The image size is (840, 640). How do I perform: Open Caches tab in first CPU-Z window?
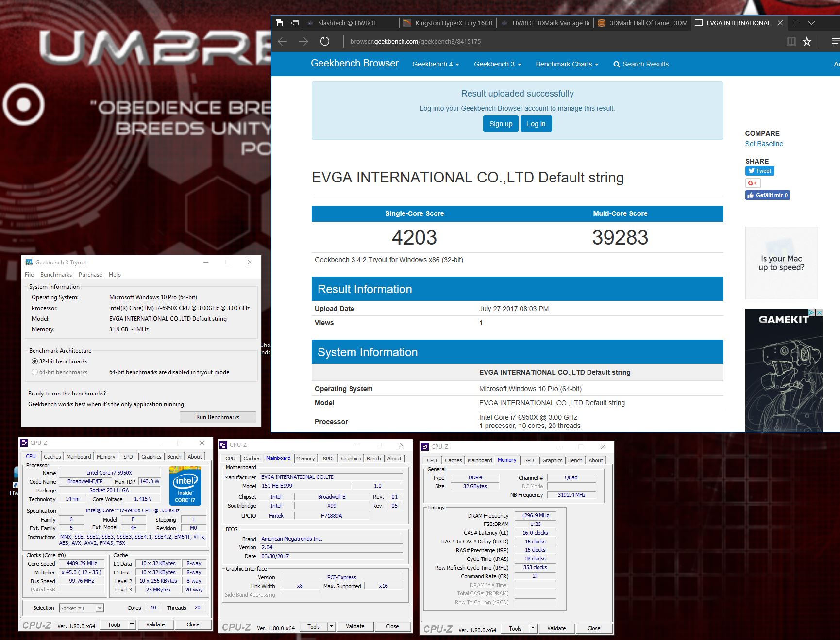click(52, 457)
